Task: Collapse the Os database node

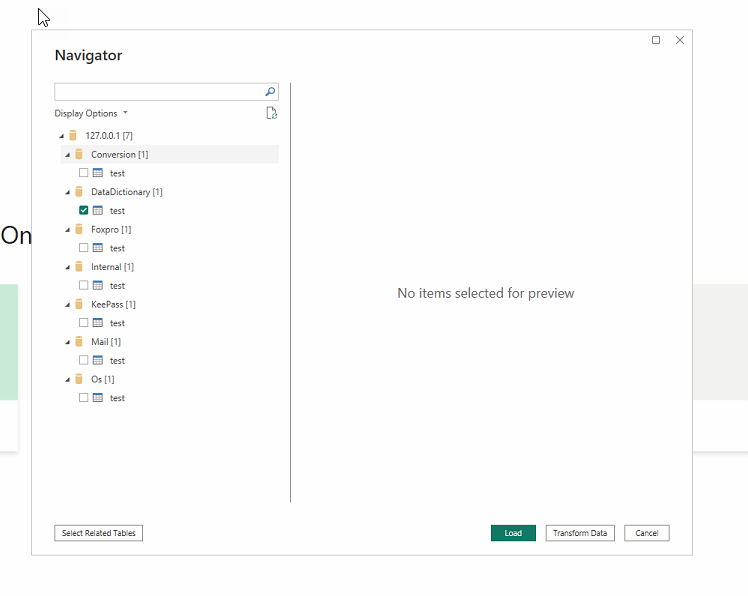Action: pyautogui.click(x=67, y=380)
